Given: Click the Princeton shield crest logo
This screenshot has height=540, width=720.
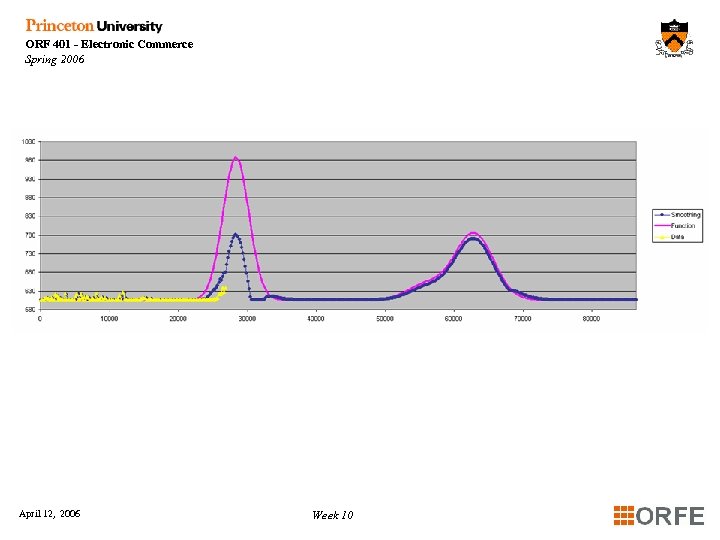Looking at the screenshot, I should (x=674, y=38).
